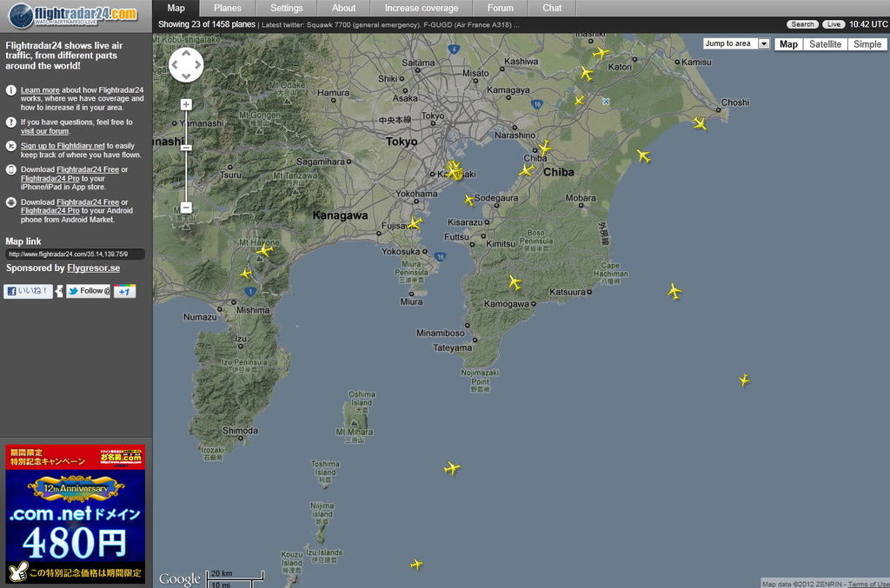890x588 pixels.
Task: Click the zoom slider handle
Action: tap(186, 148)
